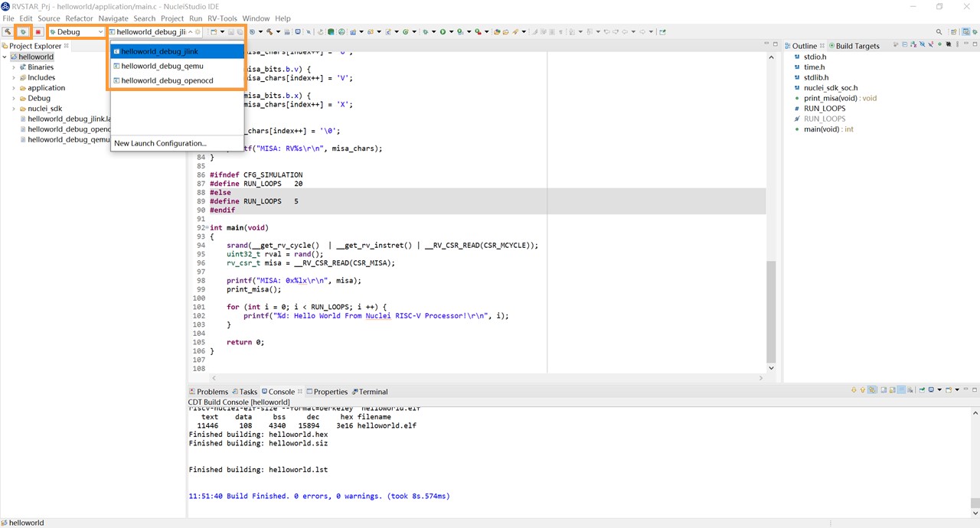Viewport: 980px width, 528px height.
Task: Click the Debug launch bug icon
Action: click(23, 31)
